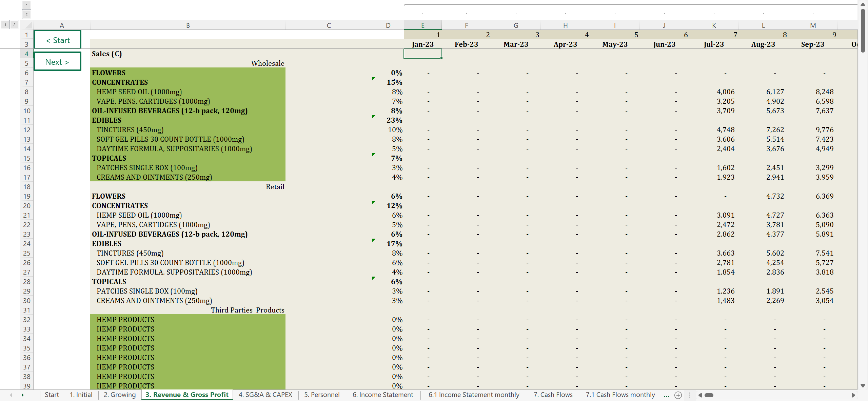
Task: Click horizontal scrollbar right arrow
Action: [x=853, y=395]
